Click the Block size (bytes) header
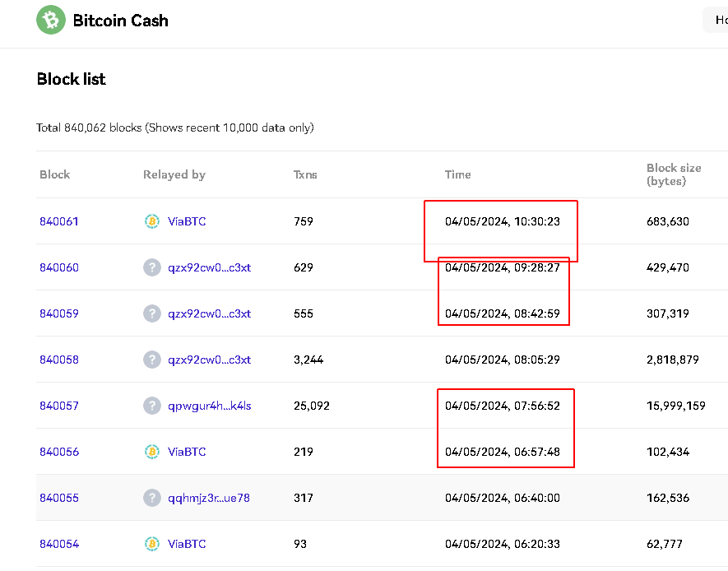The height and width of the screenshot is (571, 728). 674,174
